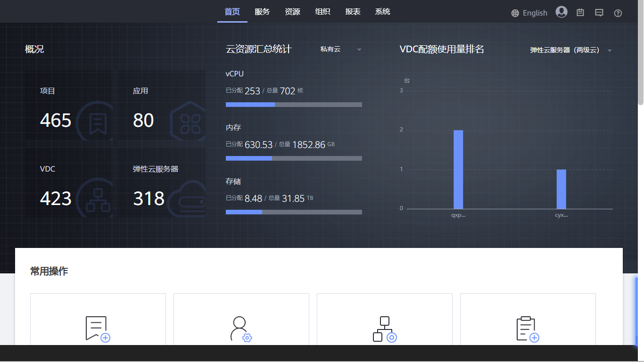
Task: Click the user avatar icon
Action: point(561,12)
